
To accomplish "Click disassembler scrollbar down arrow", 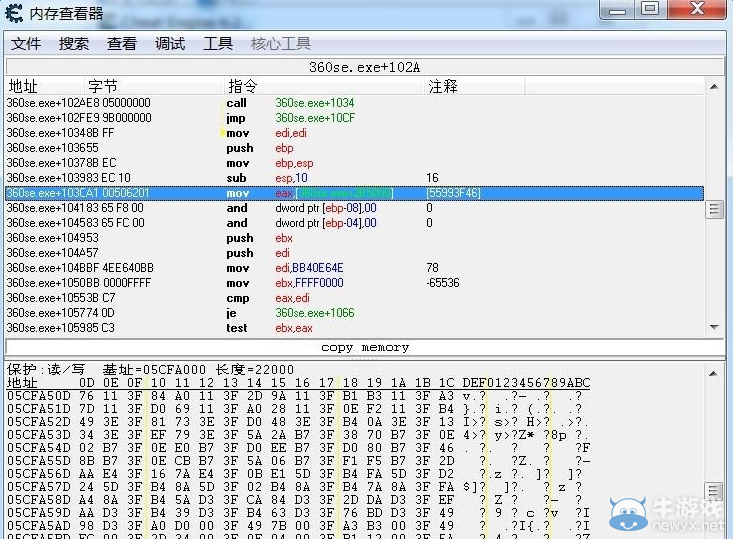I will 714,327.
